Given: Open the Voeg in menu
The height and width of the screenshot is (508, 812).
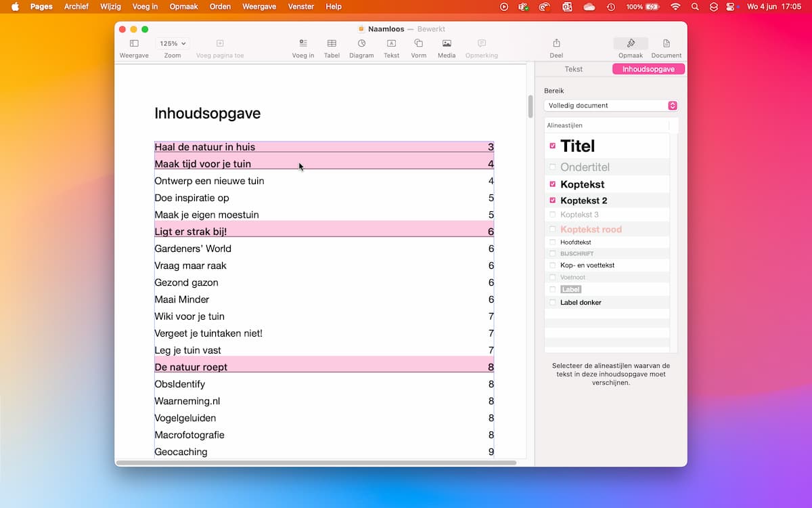Looking at the screenshot, I should [145, 6].
